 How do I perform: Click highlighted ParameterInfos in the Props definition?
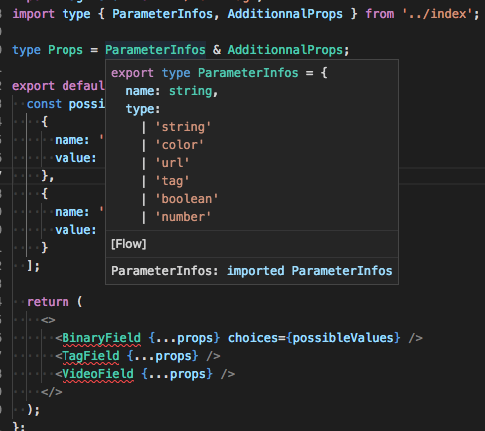tap(155, 50)
